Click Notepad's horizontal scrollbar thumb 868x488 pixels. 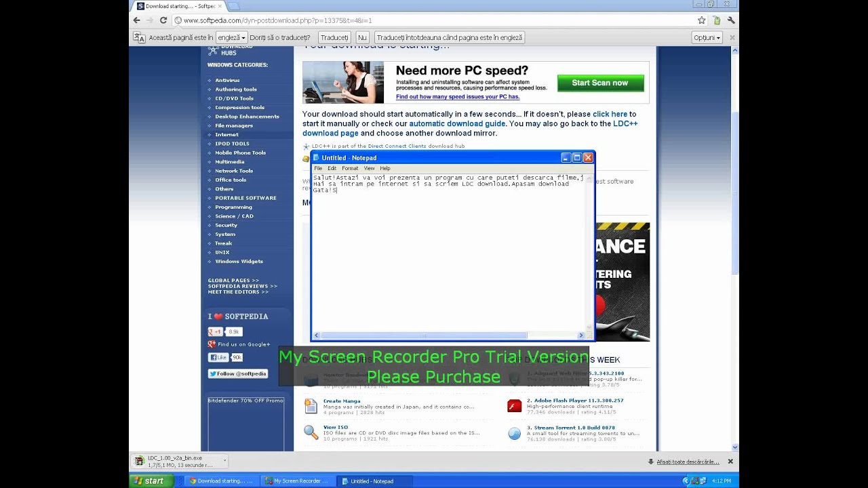pos(423,335)
